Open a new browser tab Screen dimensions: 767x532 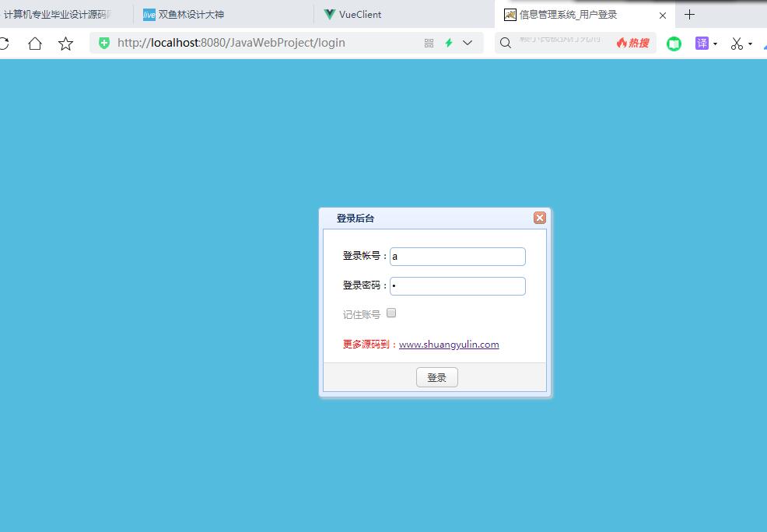click(690, 15)
